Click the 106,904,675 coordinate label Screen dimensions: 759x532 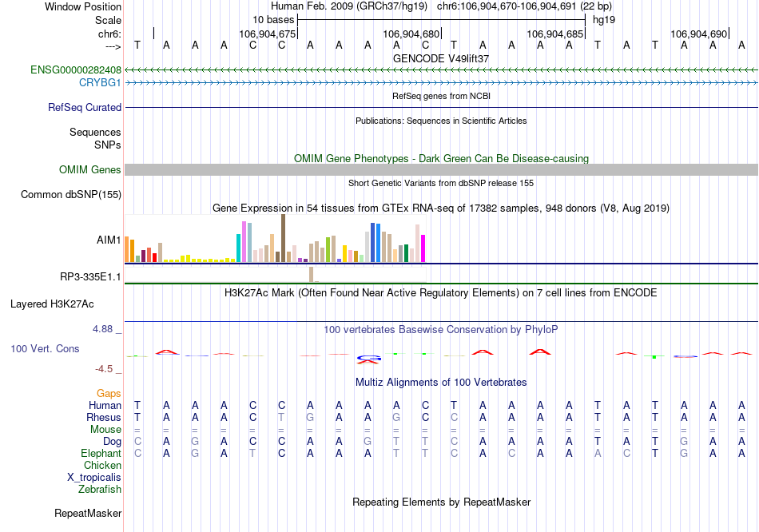click(267, 34)
